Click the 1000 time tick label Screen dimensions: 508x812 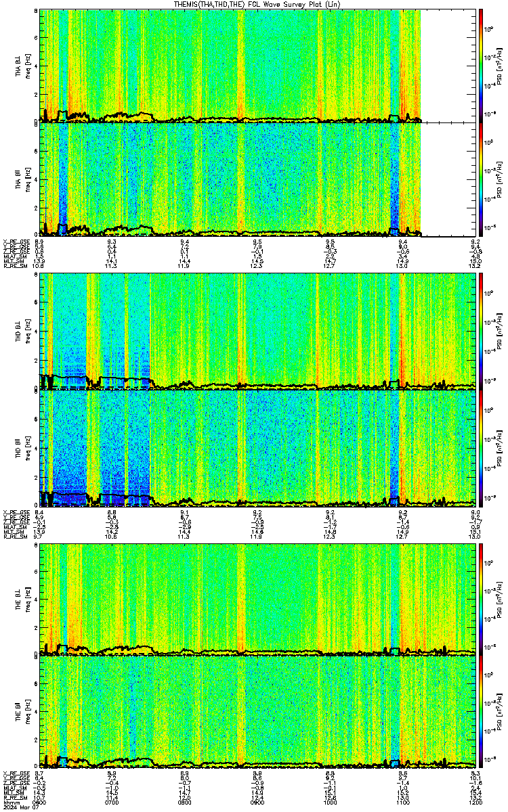pyautogui.click(x=330, y=802)
